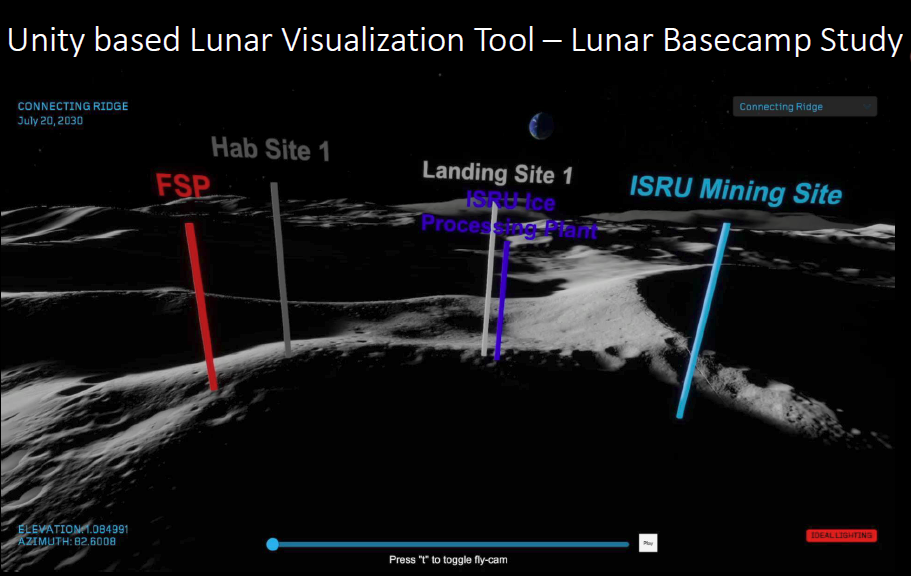Image resolution: width=911 pixels, height=576 pixels.
Task: Select the ISRU Mining Site label
Action: (735, 190)
